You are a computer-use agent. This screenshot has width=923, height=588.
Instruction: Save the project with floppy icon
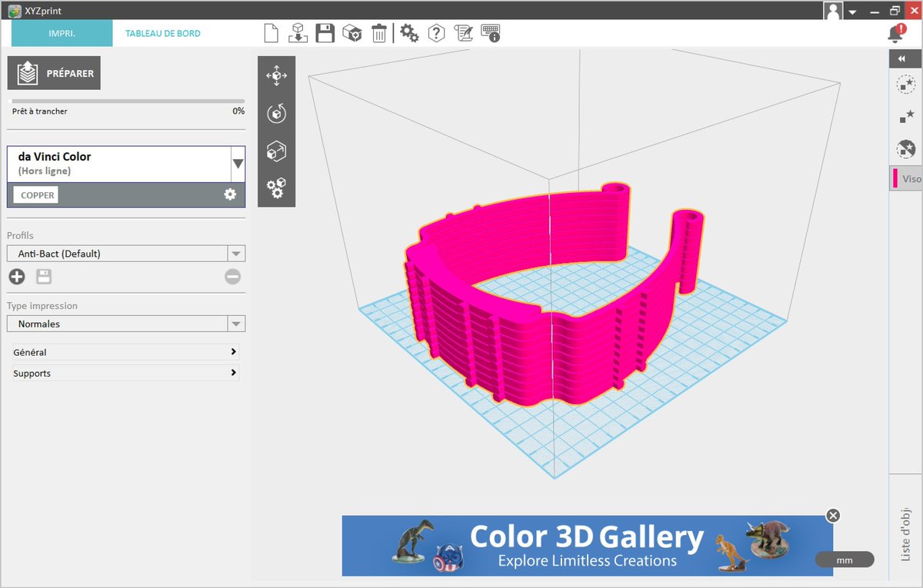coord(325,33)
